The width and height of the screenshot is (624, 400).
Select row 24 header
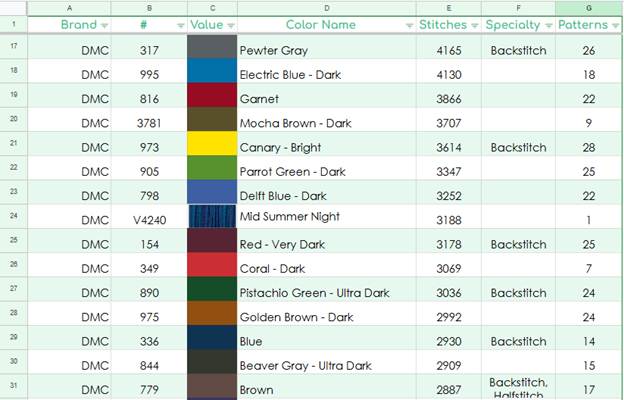point(13,217)
